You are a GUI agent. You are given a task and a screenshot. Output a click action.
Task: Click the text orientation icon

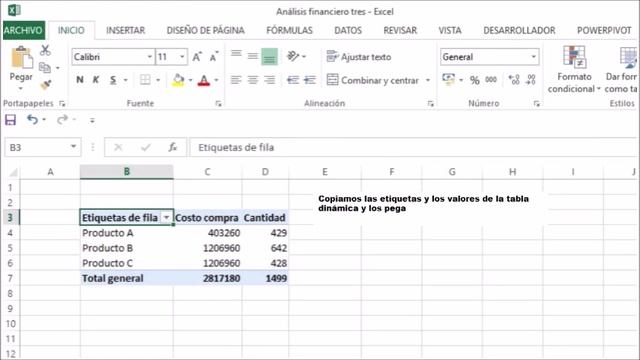(293, 56)
